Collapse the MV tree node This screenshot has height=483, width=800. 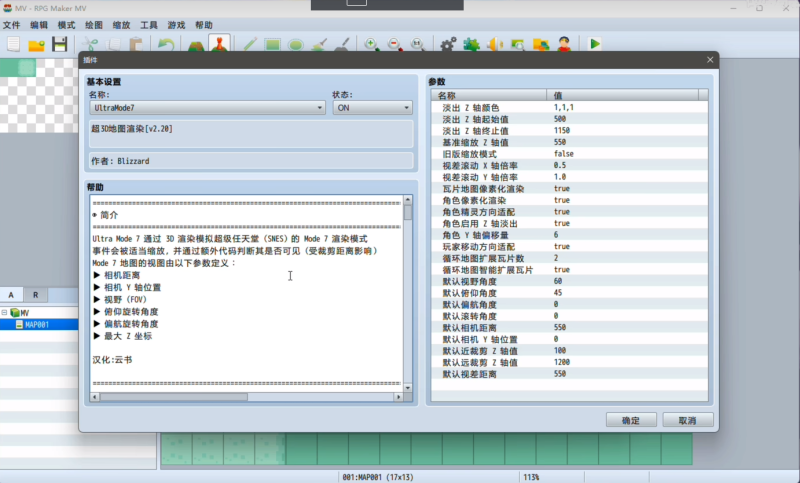[x=4, y=313]
